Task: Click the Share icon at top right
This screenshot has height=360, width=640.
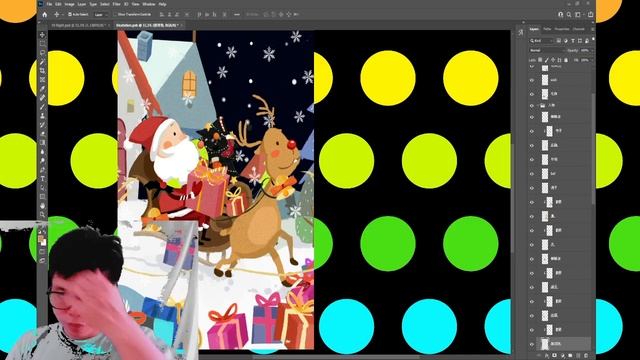Action: [591, 14]
